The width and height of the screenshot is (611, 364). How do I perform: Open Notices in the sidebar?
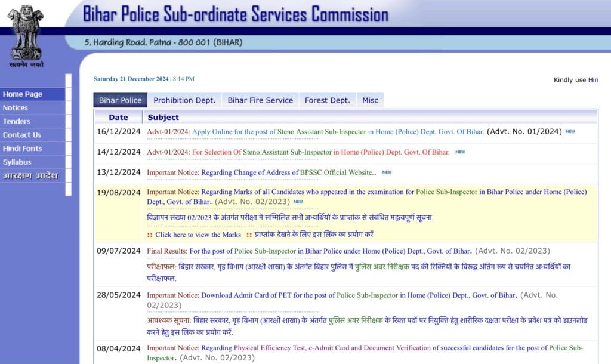[33, 108]
